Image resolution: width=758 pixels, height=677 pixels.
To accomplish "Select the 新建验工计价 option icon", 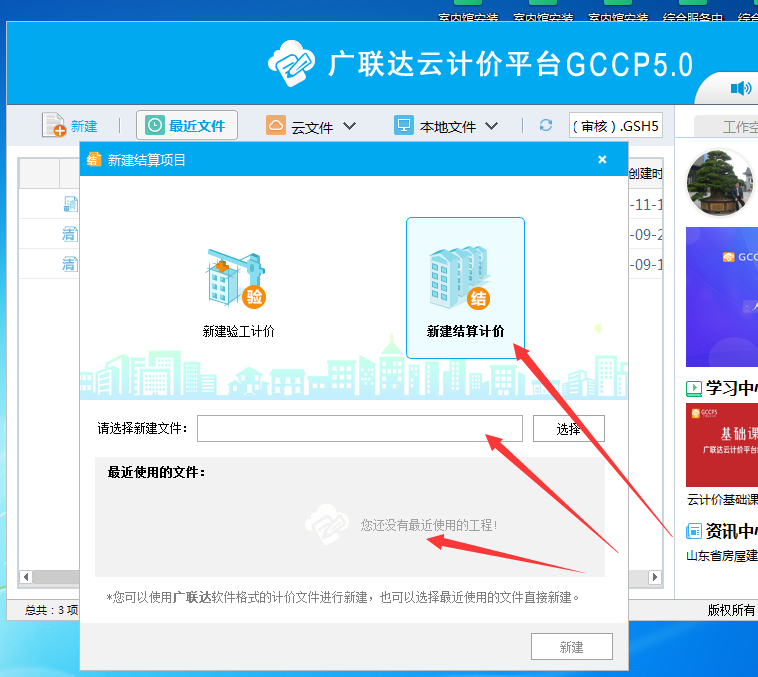I will [237, 280].
